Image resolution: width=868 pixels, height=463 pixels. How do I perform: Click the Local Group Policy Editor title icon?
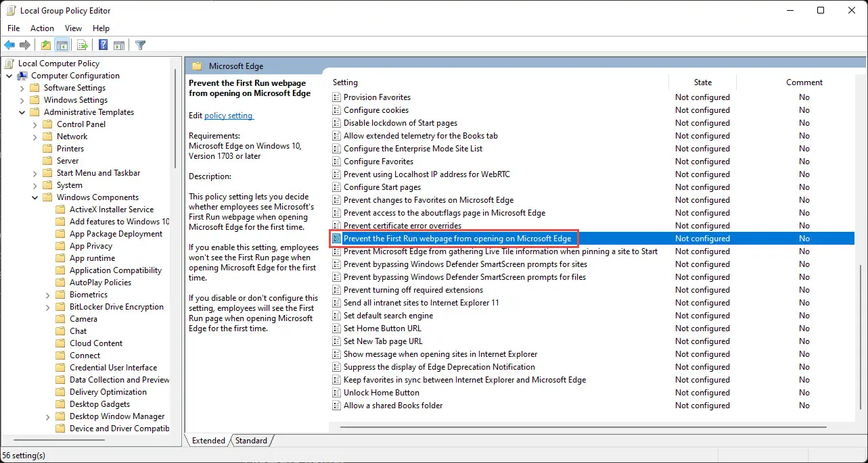point(12,11)
